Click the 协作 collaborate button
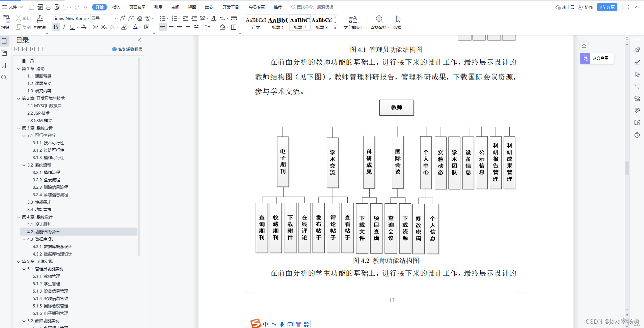The image size is (644, 328). coord(586,7)
